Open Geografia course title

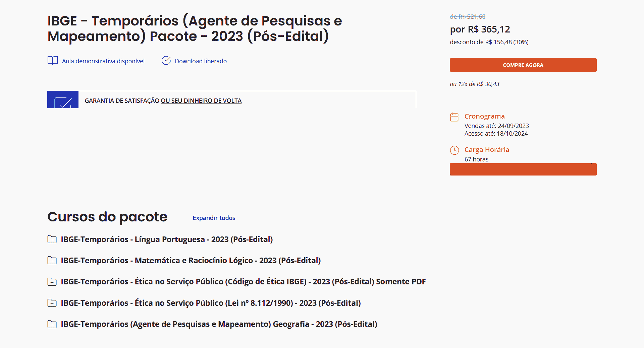click(219, 324)
